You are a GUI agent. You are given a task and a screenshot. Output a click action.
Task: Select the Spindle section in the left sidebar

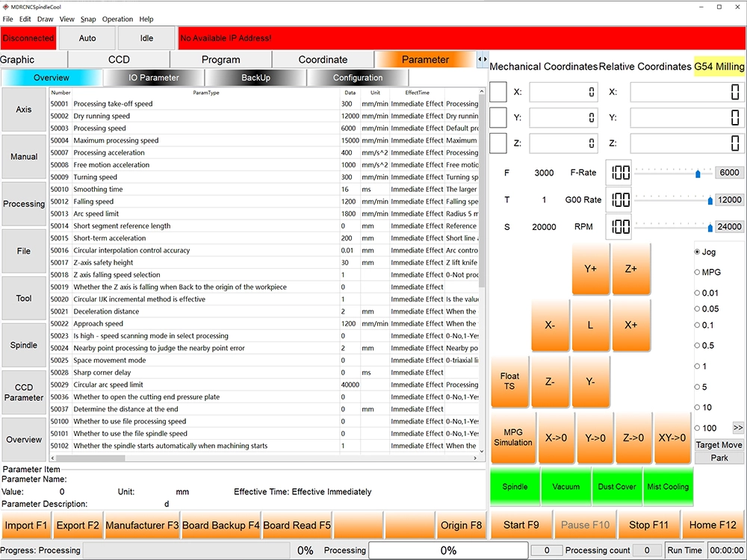coord(23,345)
